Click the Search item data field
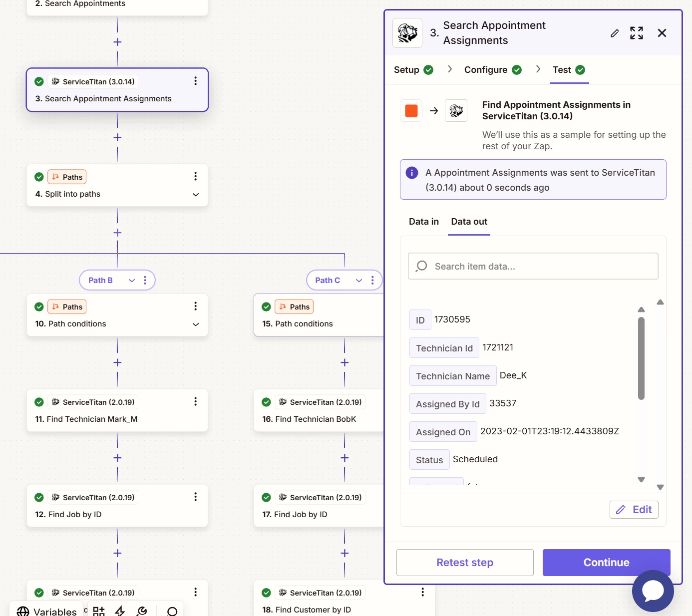The height and width of the screenshot is (616, 692). 533,266
